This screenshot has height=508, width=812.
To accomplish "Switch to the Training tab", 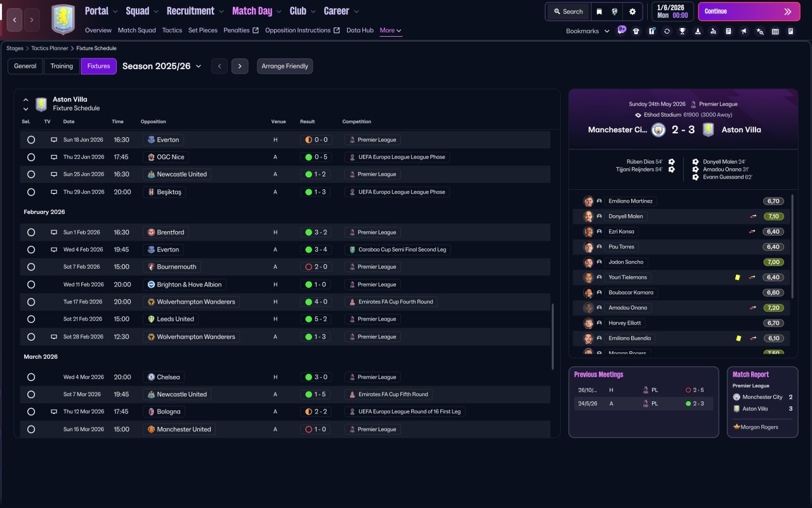I will [62, 66].
